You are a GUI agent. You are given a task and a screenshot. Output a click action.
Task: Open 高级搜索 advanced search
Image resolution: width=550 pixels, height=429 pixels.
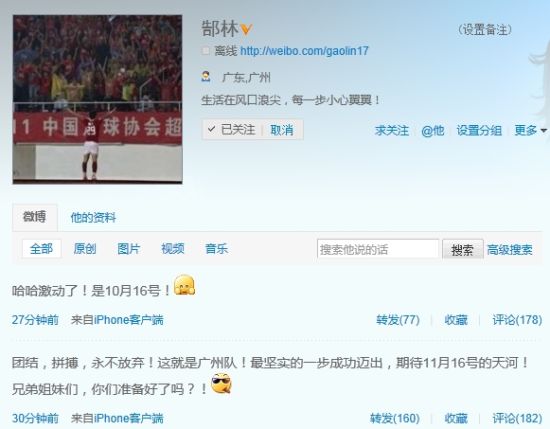[509, 249]
